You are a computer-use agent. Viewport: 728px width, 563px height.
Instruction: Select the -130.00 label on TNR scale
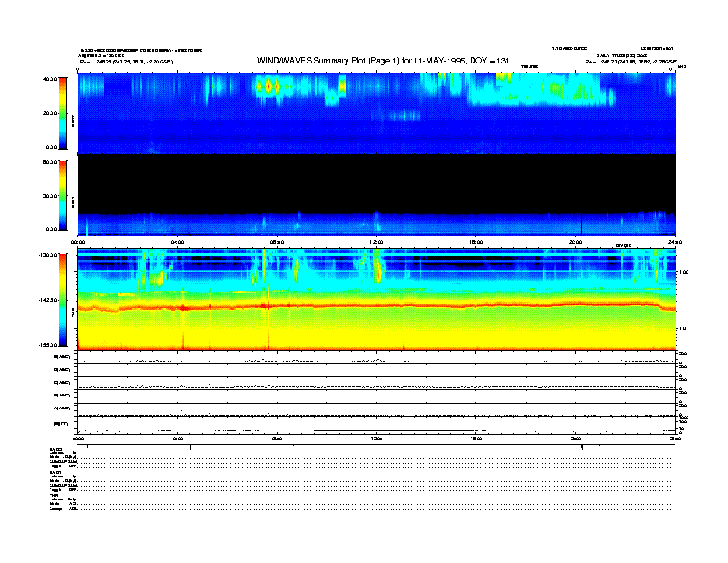point(49,255)
